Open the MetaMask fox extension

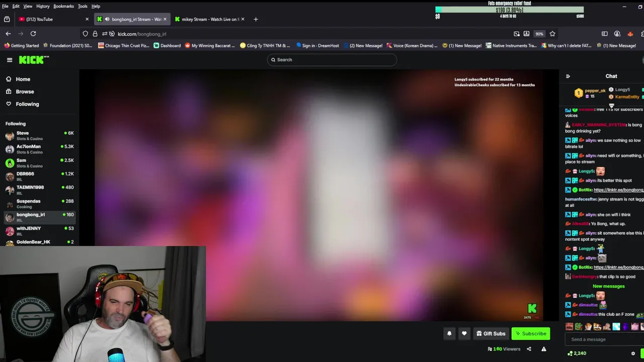[630, 34]
